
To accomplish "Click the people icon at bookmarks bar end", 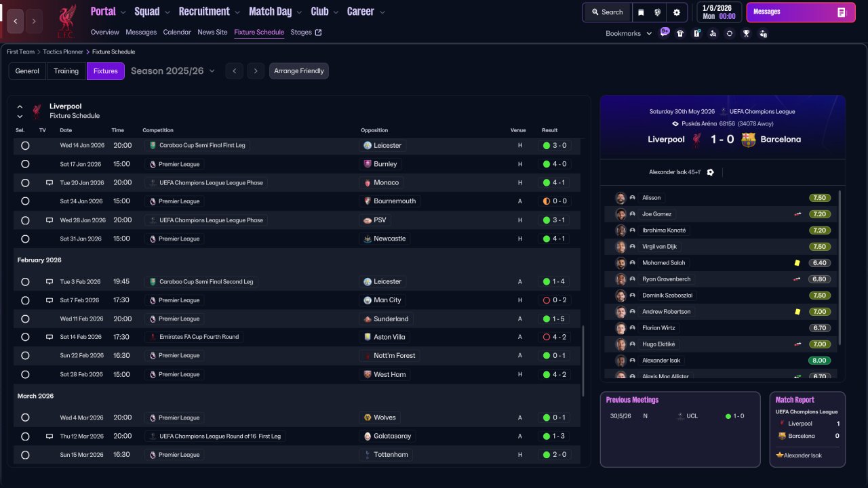I will tap(763, 33).
